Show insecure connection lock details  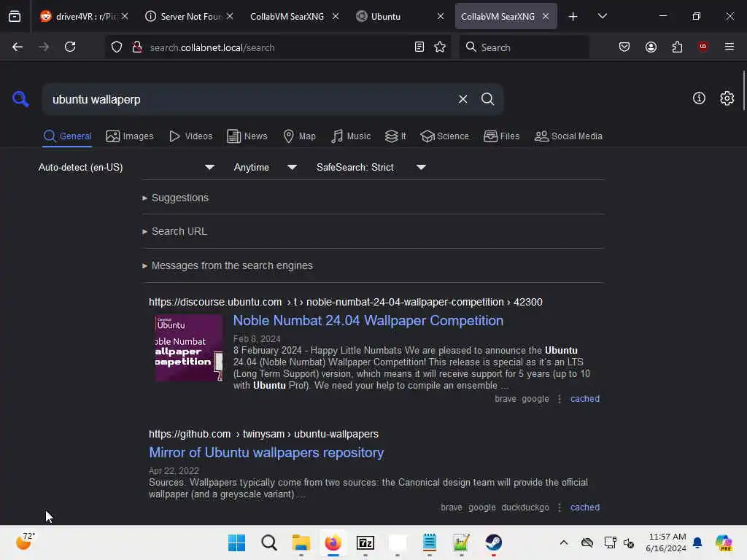point(137,47)
